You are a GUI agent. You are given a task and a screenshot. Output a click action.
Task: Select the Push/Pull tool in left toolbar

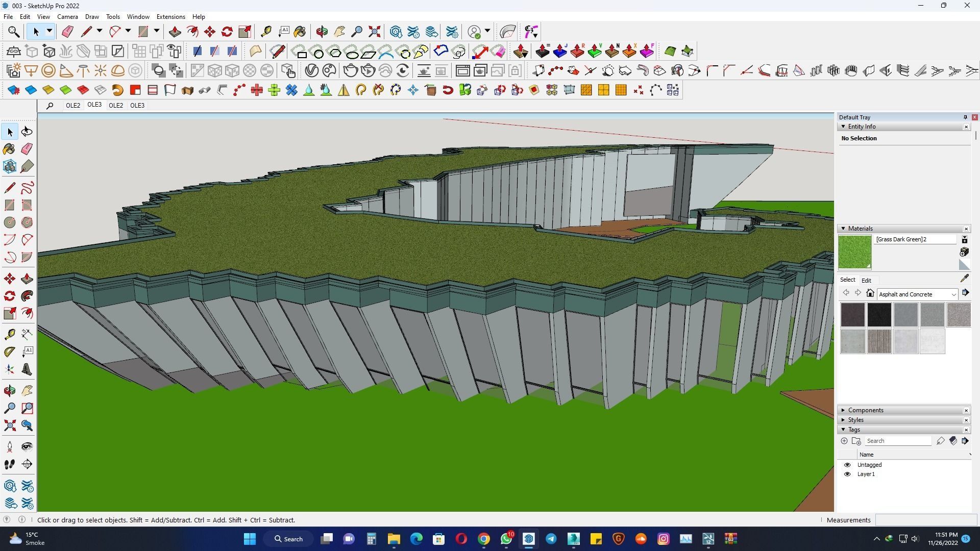[27, 279]
